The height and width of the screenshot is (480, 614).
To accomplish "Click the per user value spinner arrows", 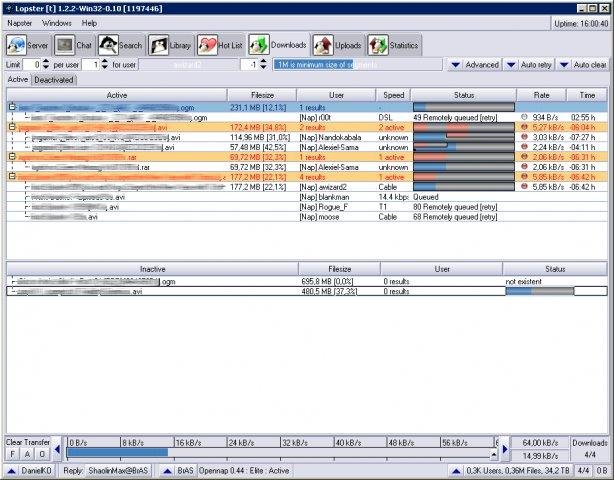I will pos(105,64).
